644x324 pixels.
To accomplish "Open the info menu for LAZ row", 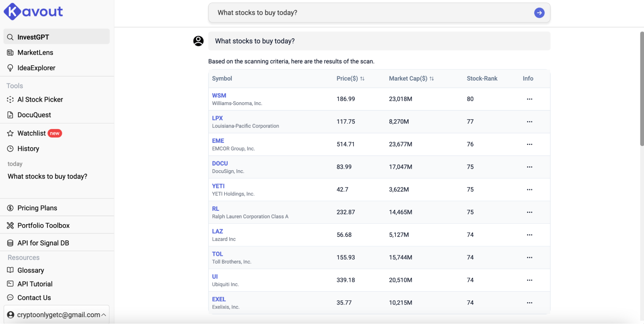I will click(529, 235).
